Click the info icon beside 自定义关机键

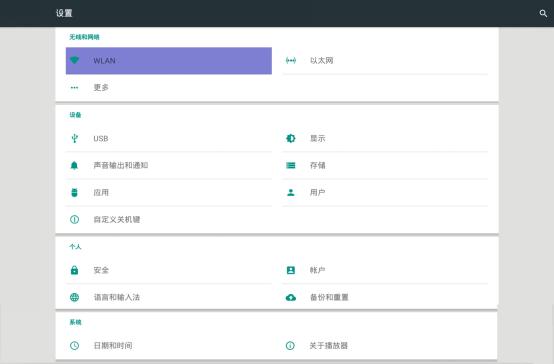74,219
